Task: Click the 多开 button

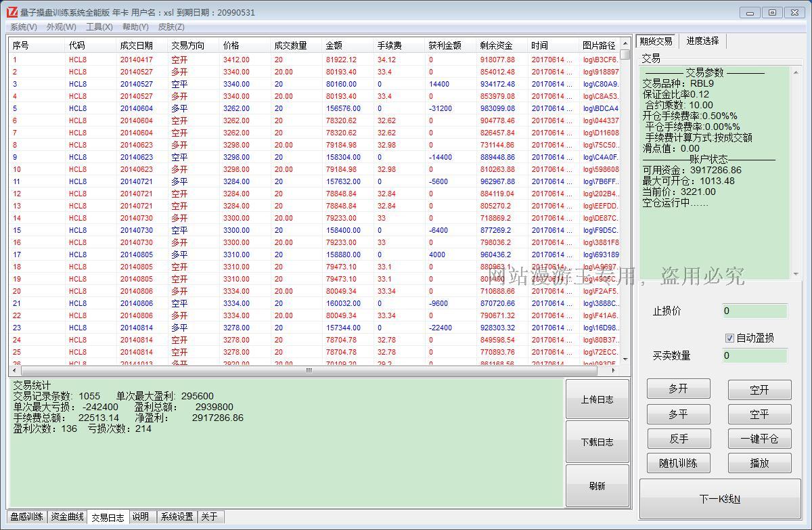Action: (679, 389)
